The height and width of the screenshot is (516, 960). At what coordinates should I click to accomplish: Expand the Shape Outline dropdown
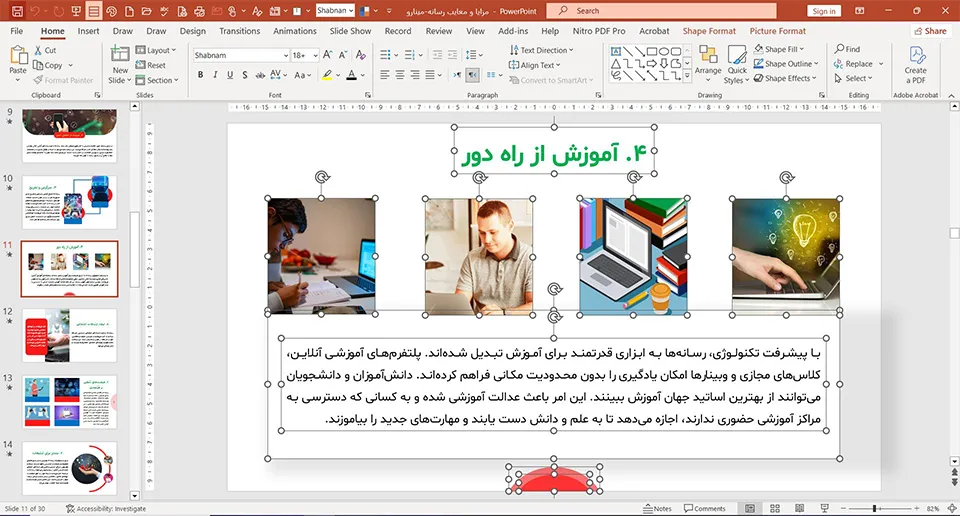click(786, 64)
